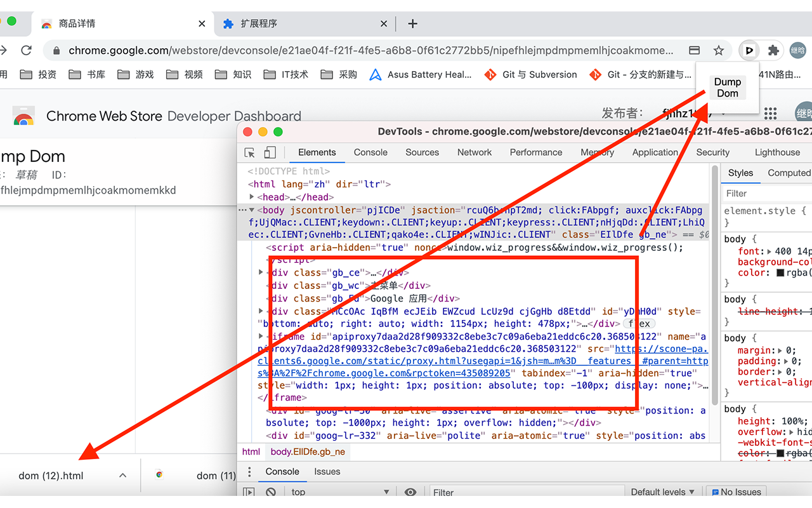
Task: Expand the MCcOAc div node
Action: point(261,311)
